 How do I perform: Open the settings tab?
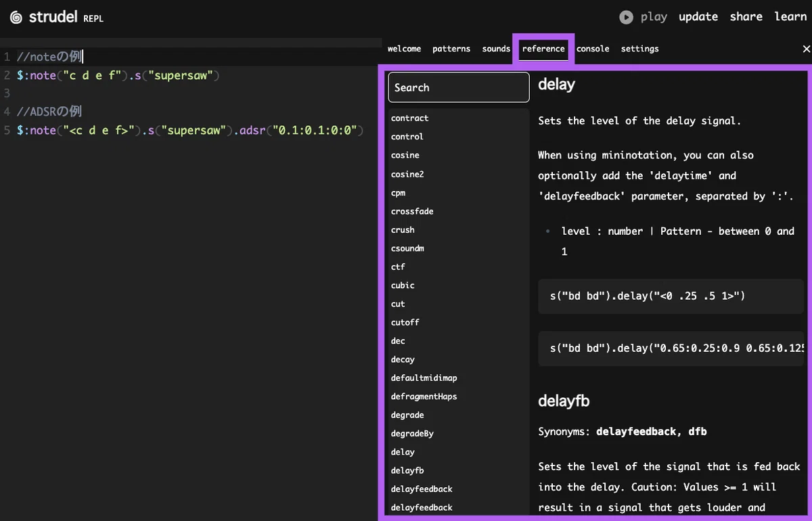coord(639,49)
